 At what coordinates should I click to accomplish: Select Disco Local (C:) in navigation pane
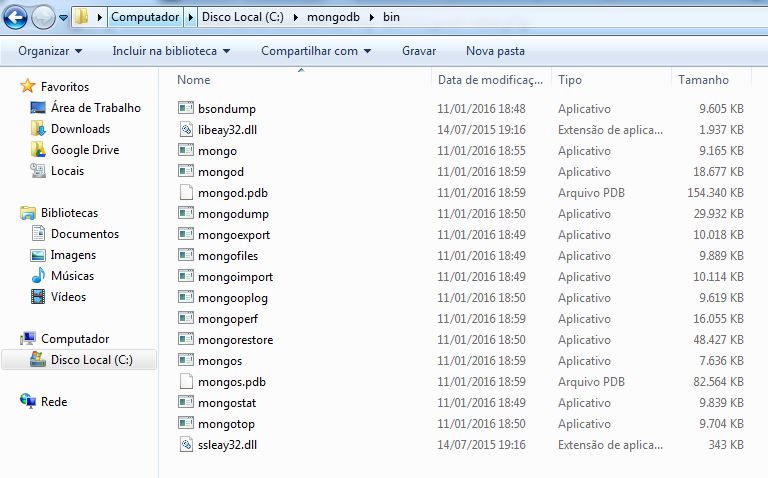click(91, 360)
